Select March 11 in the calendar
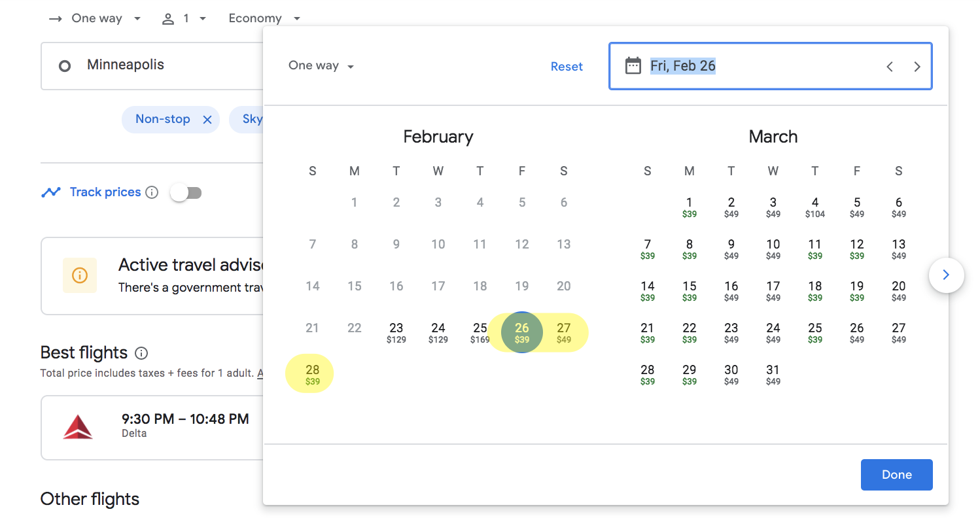Screen dimensions: 980x518 click(815, 249)
